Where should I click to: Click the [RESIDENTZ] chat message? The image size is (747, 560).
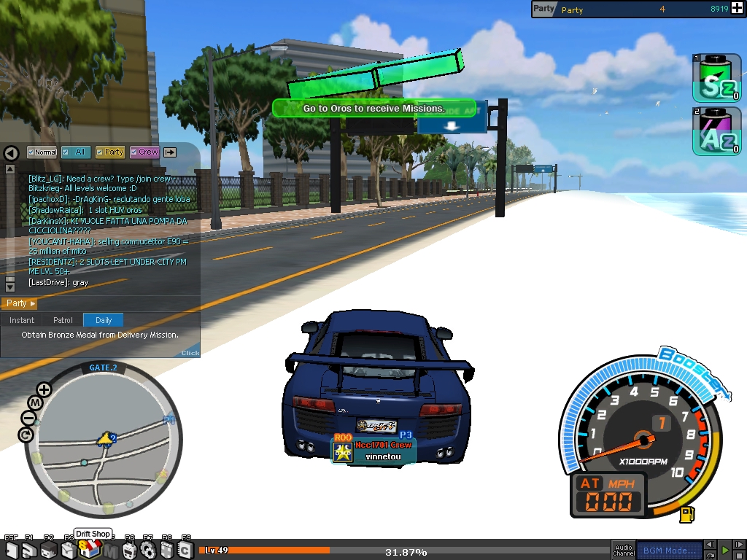point(108,267)
